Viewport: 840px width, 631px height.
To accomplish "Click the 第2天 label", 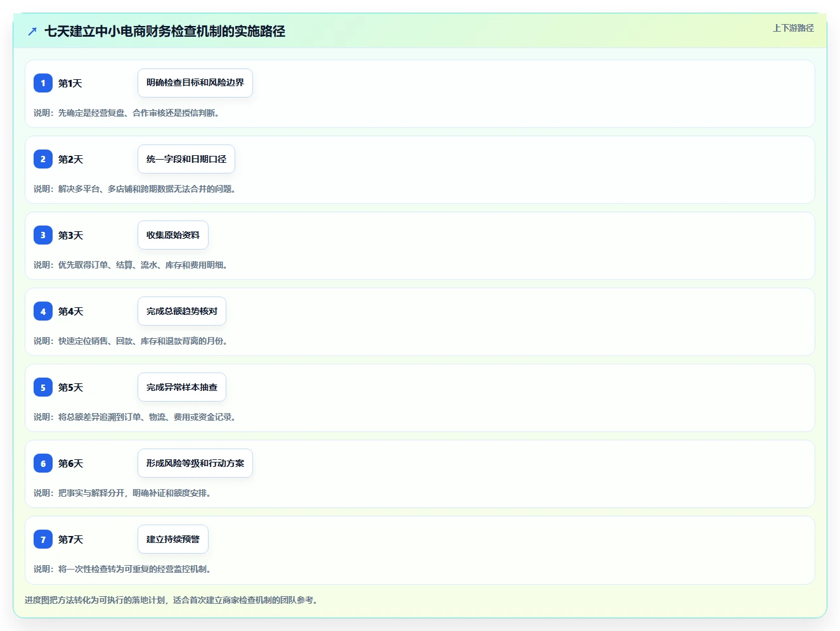I will pos(70,159).
